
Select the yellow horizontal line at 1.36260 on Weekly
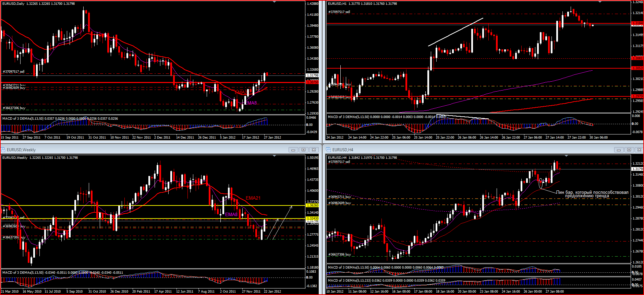pos(153,205)
